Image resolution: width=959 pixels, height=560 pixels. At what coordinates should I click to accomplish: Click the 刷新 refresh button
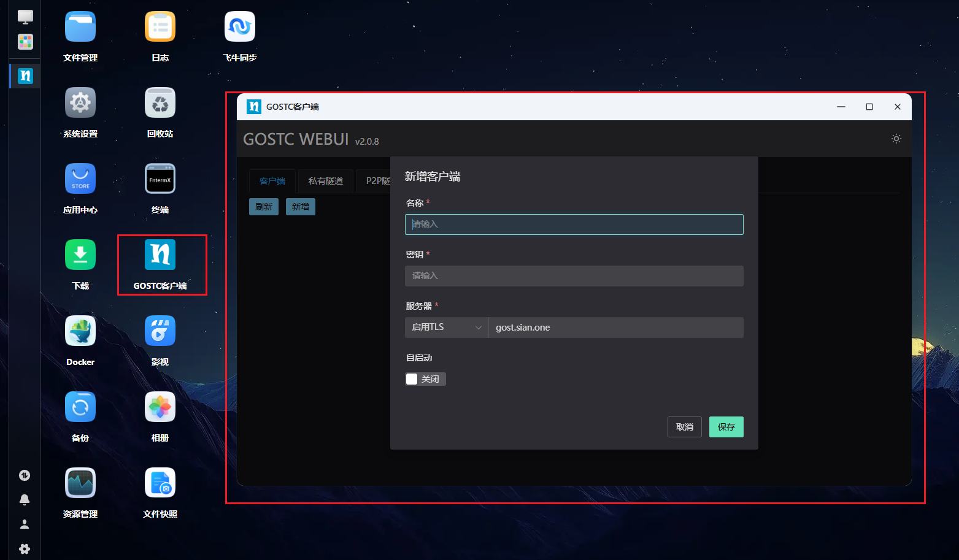[264, 207]
